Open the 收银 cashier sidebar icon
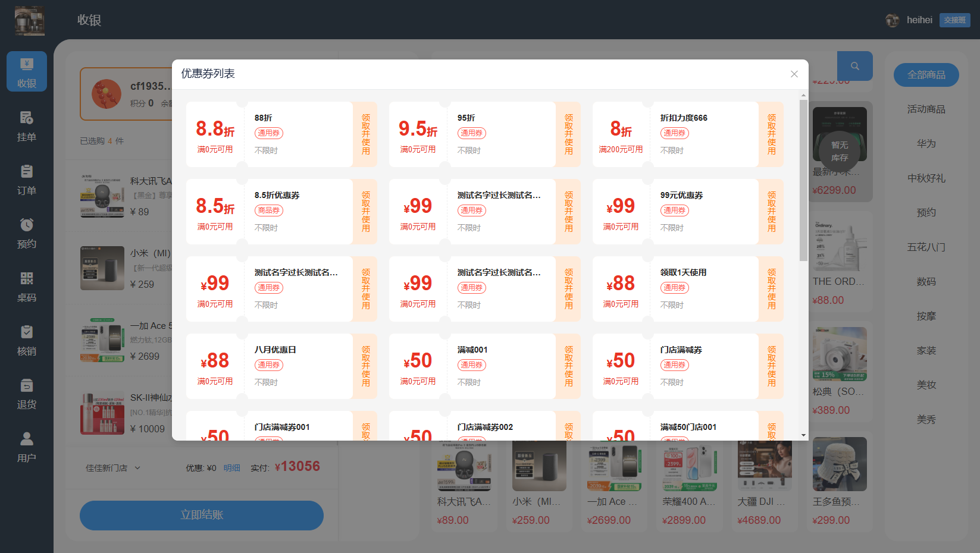 (27, 71)
